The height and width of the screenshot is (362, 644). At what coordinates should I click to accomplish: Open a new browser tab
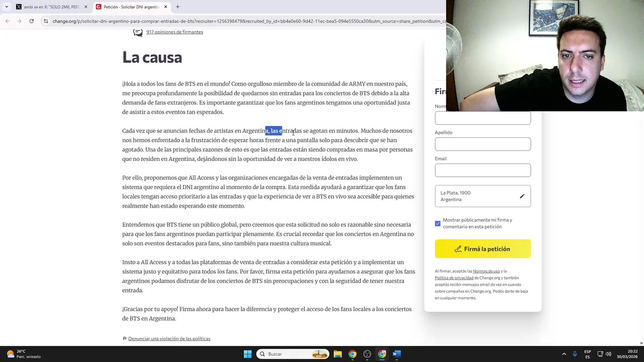click(178, 7)
